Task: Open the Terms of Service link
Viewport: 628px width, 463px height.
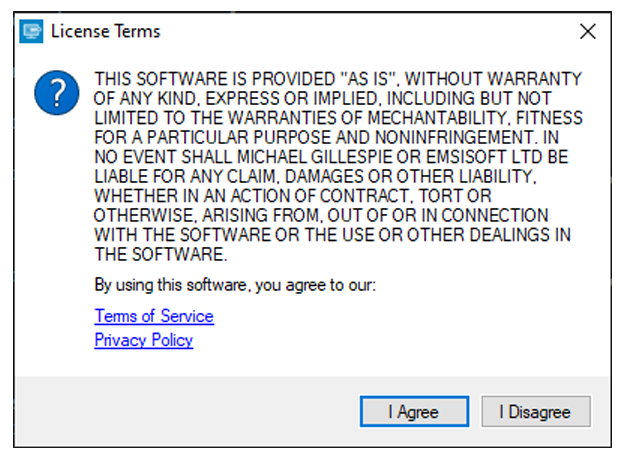Action: pos(154,316)
